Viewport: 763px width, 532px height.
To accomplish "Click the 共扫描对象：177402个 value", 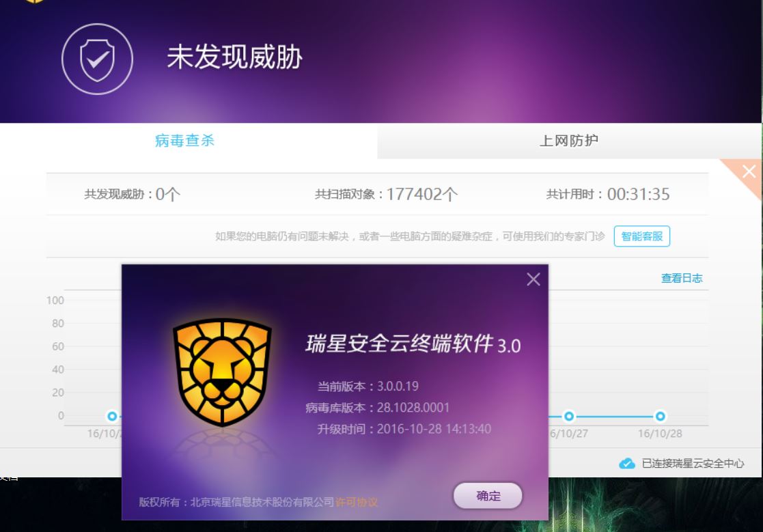I will (x=386, y=194).
